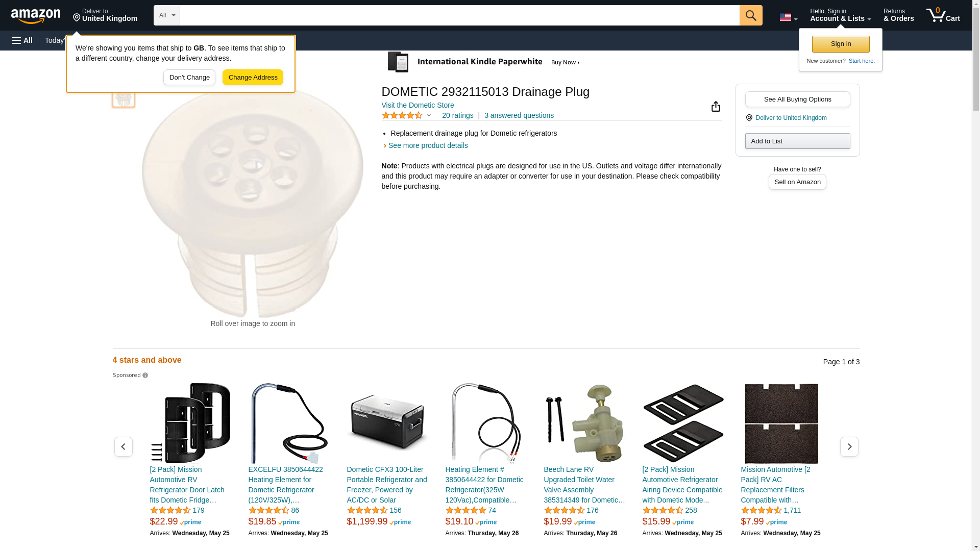This screenshot has width=980, height=551.
Task: Click carousel next arrow
Action: 849,447
